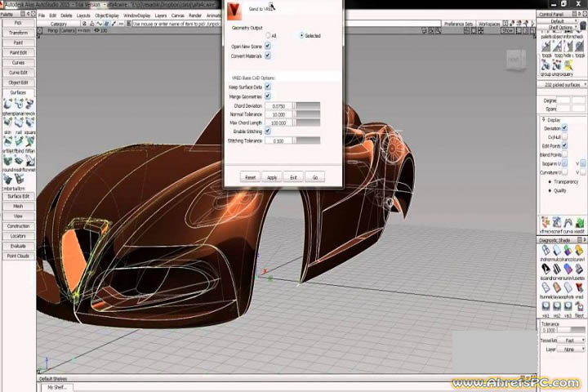588x392 pixels.
Task: Click the group icon in the shelf
Action: click(x=546, y=65)
